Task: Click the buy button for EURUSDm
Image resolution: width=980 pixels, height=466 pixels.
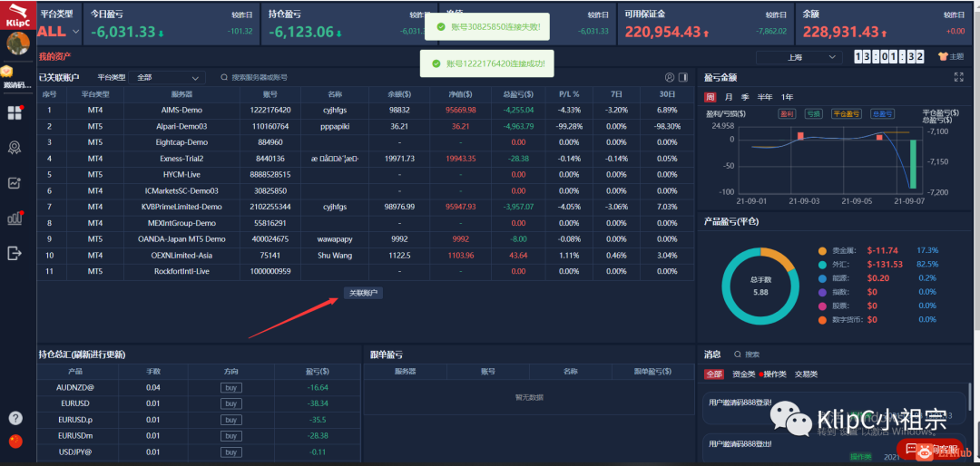Action: pyautogui.click(x=230, y=436)
